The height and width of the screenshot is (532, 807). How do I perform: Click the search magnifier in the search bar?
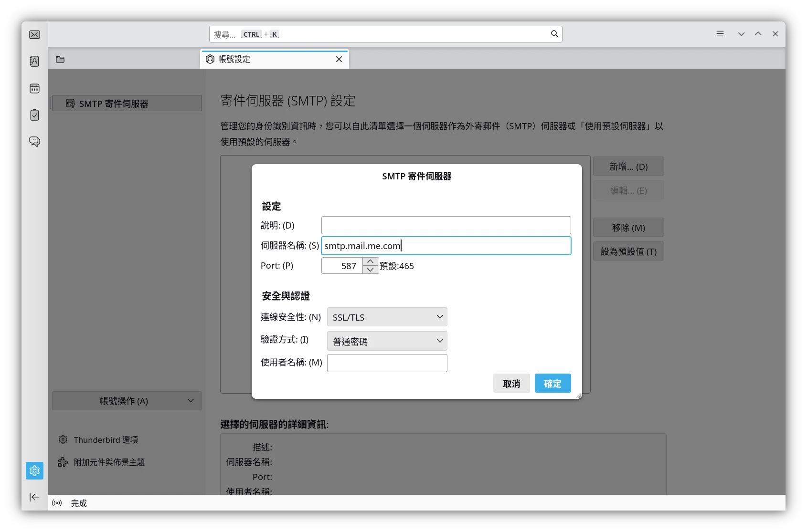coord(554,34)
